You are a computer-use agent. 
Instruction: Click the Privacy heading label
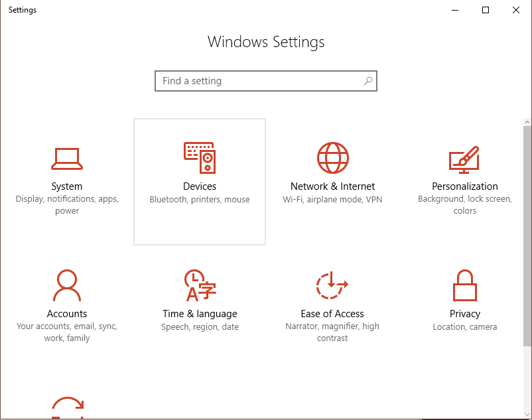point(465,314)
